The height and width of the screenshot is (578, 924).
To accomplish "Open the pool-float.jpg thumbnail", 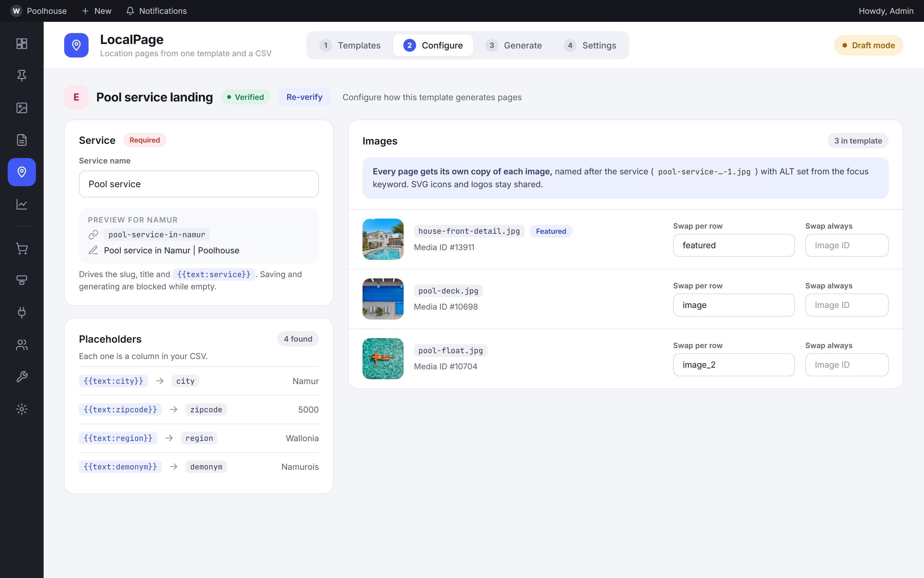I will tap(383, 359).
